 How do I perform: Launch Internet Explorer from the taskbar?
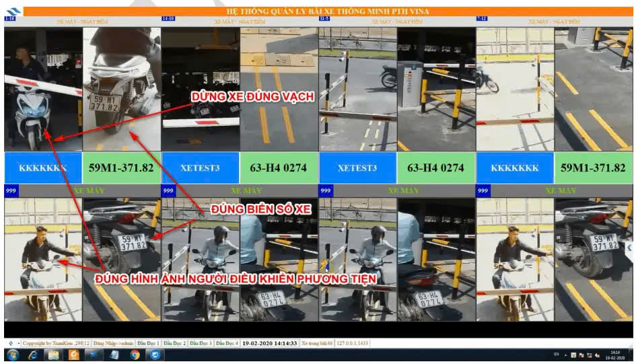point(32,355)
